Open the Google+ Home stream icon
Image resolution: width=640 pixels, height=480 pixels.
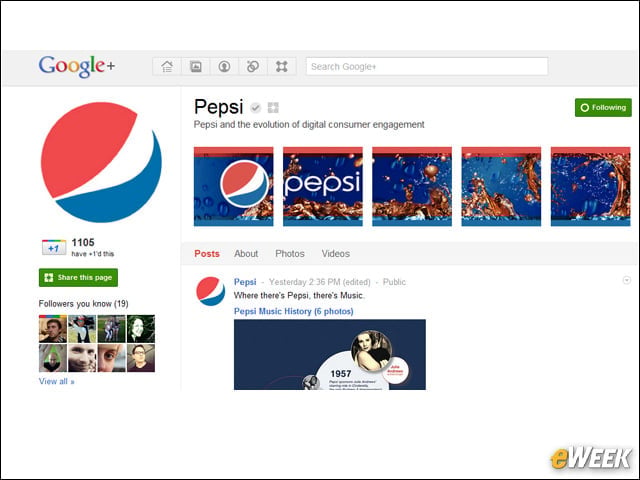pyautogui.click(x=167, y=66)
